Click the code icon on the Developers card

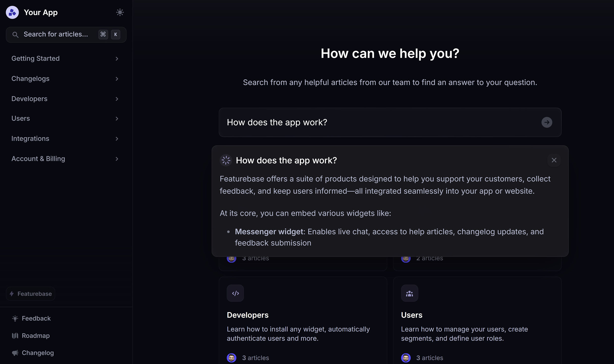coord(235,293)
